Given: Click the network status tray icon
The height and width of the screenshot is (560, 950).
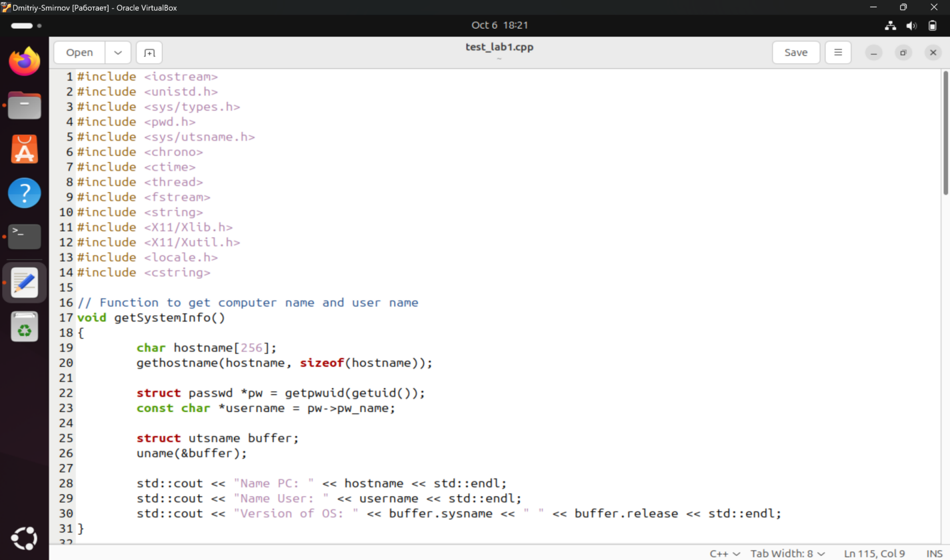Looking at the screenshot, I should pyautogui.click(x=890, y=25).
